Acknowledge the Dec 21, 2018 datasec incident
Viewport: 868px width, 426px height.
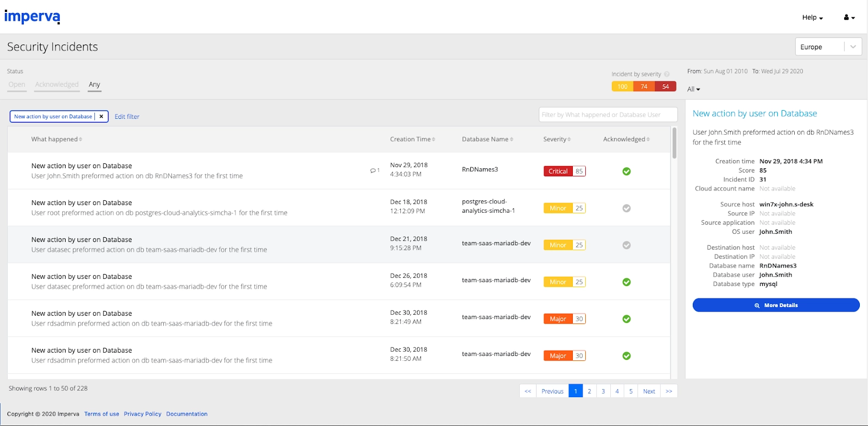[x=627, y=245]
